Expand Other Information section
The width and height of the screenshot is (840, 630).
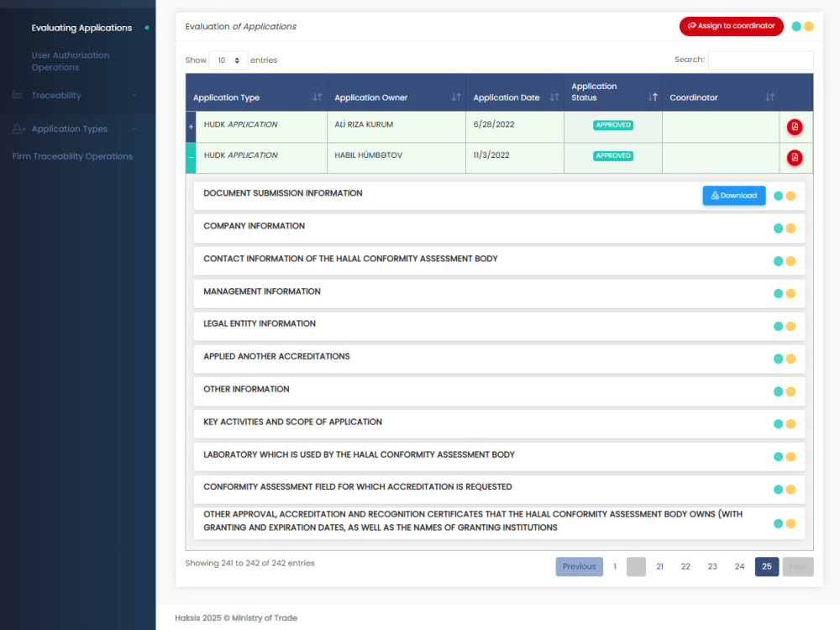499,391
